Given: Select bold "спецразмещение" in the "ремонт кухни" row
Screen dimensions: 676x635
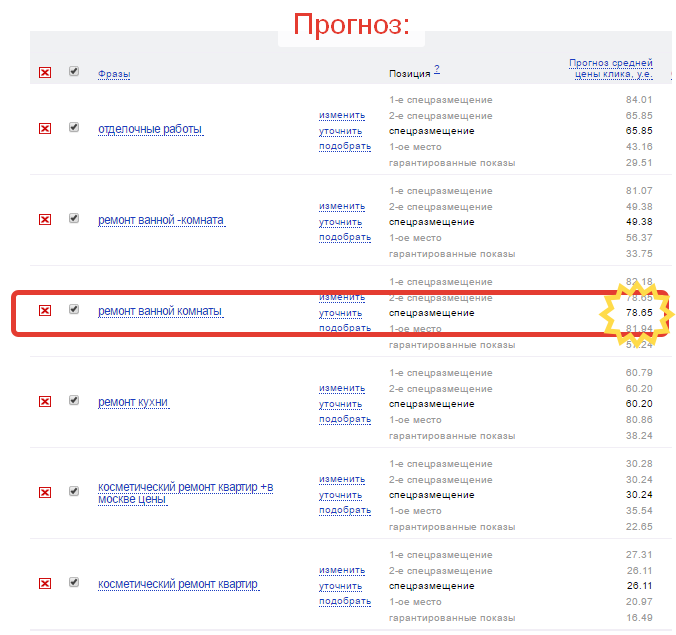Looking at the screenshot, I should click(x=432, y=404).
